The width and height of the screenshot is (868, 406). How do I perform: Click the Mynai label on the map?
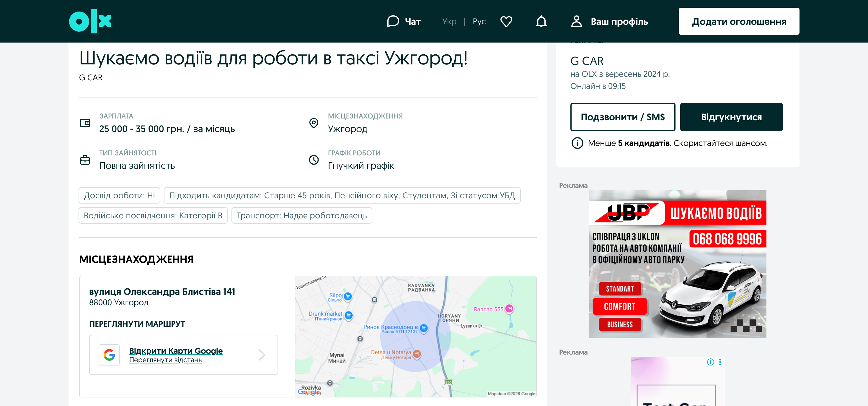pos(337,358)
